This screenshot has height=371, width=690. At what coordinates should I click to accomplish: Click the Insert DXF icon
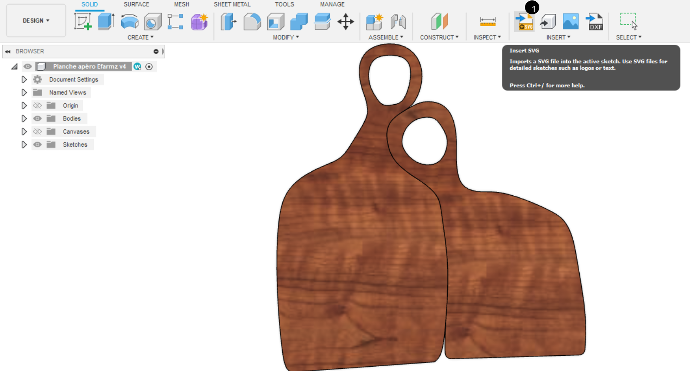coord(595,21)
